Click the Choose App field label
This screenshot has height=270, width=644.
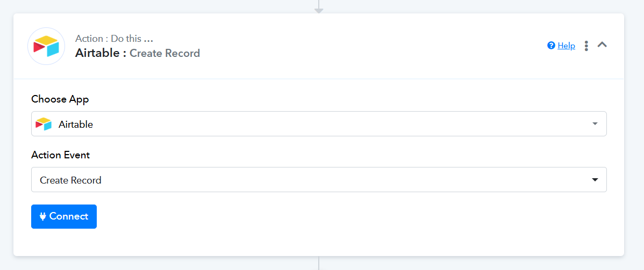[x=60, y=99]
